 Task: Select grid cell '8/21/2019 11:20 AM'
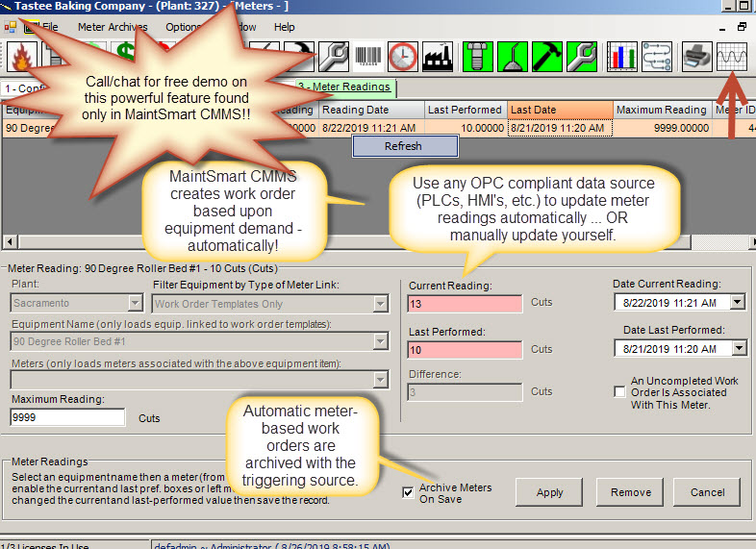click(560, 128)
